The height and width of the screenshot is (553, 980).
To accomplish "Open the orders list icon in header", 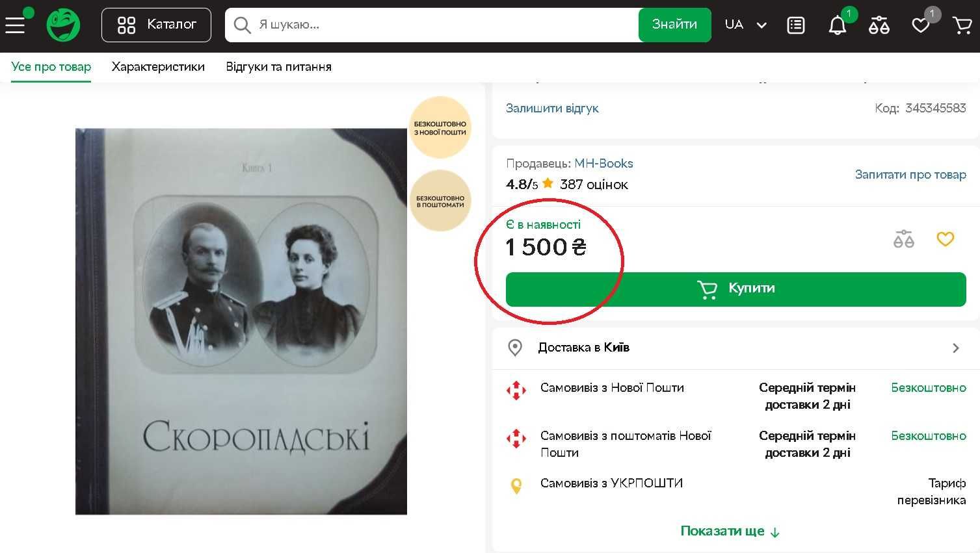I will 795,25.
